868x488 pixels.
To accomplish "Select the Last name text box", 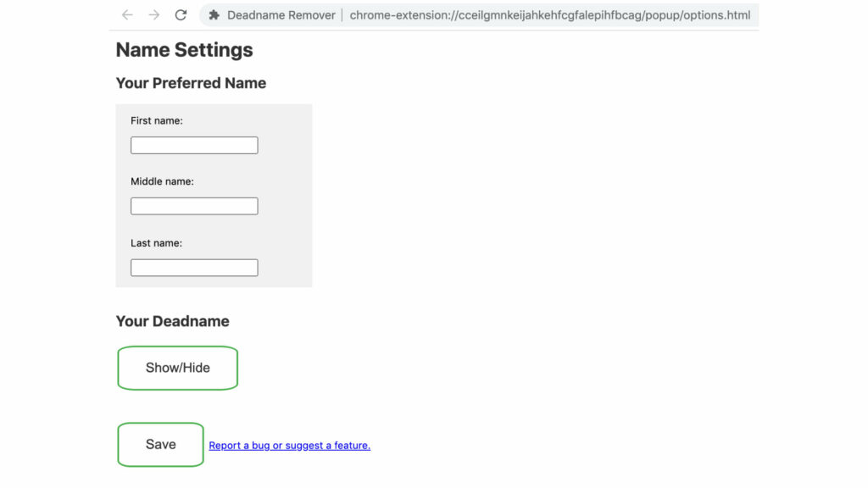I will [194, 268].
